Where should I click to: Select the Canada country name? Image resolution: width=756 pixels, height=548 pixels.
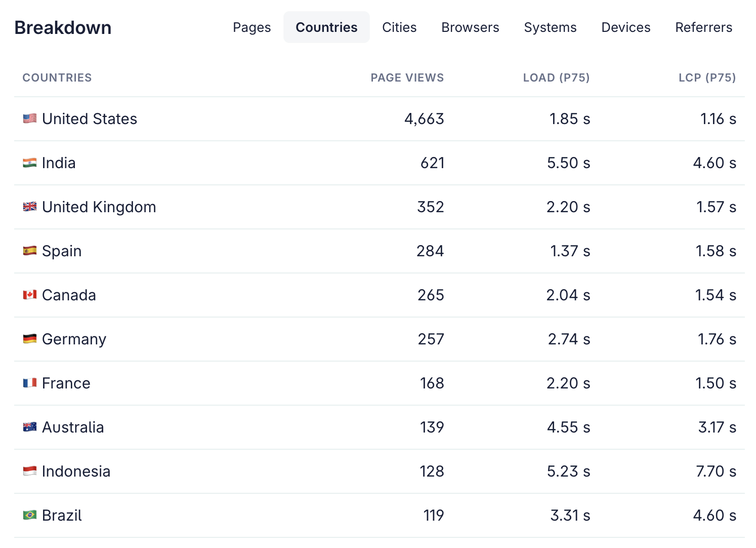69,295
